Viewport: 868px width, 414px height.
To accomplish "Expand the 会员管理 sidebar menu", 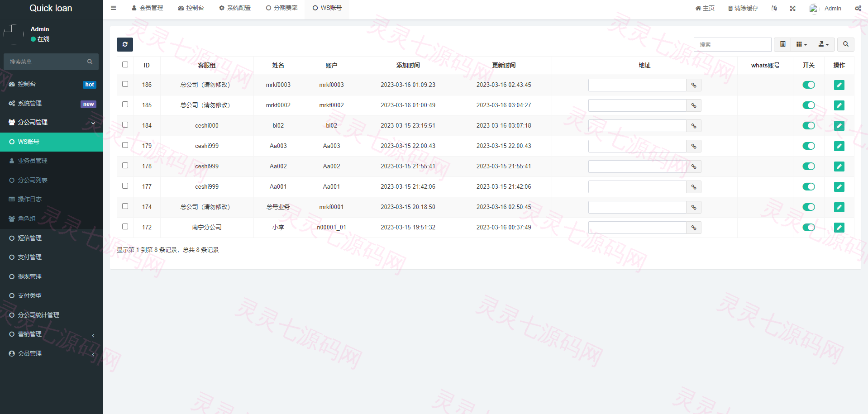I will [52, 354].
